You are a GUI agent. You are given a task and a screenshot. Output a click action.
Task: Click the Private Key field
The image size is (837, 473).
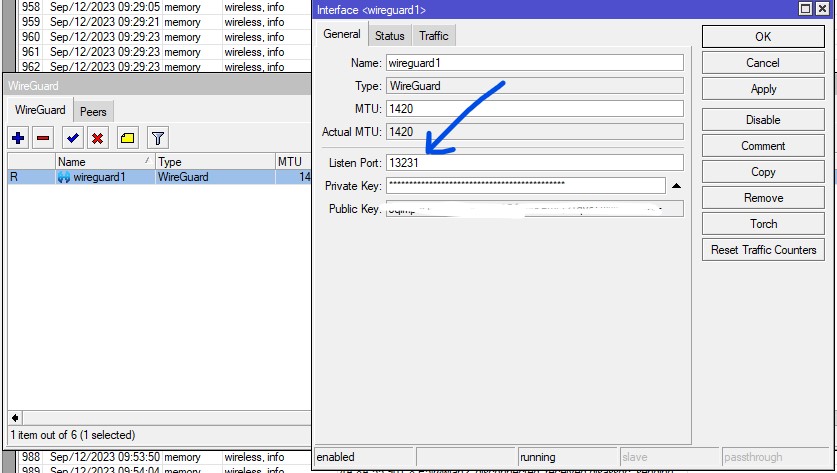pyautogui.click(x=526, y=185)
